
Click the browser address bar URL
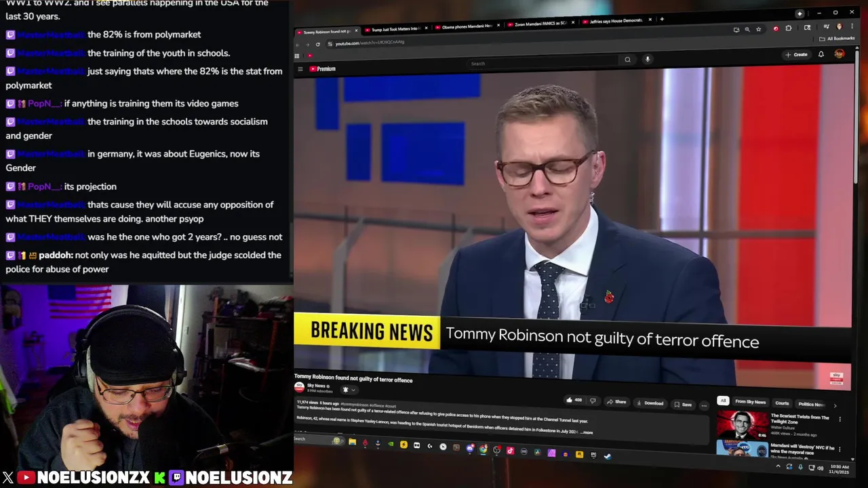tap(370, 43)
